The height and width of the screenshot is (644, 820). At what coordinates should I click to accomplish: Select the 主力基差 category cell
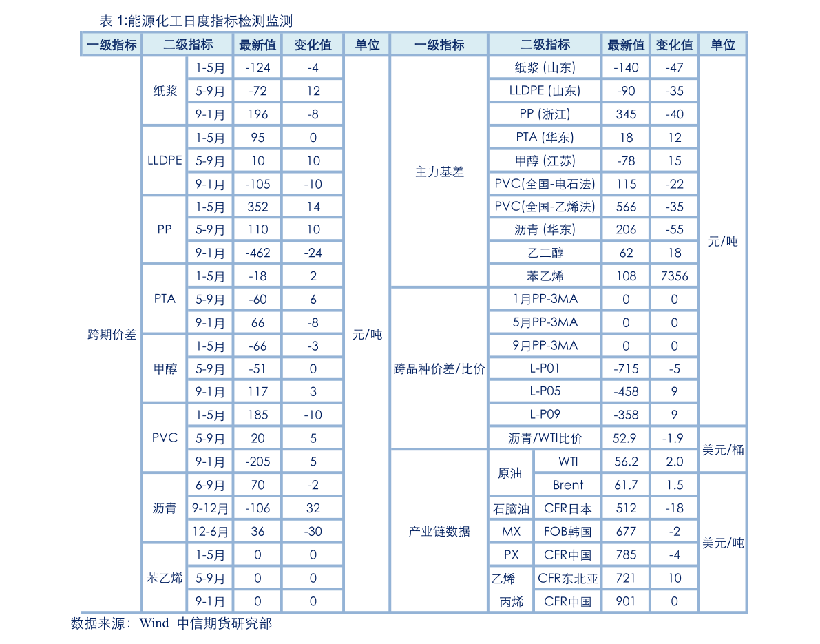439,172
